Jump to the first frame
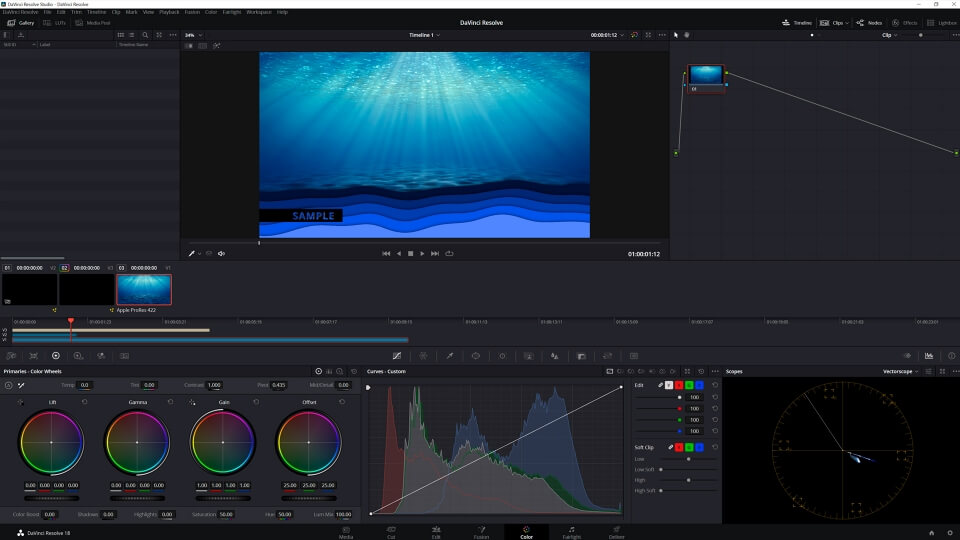Image resolution: width=960 pixels, height=540 pixels. (386, 253)
